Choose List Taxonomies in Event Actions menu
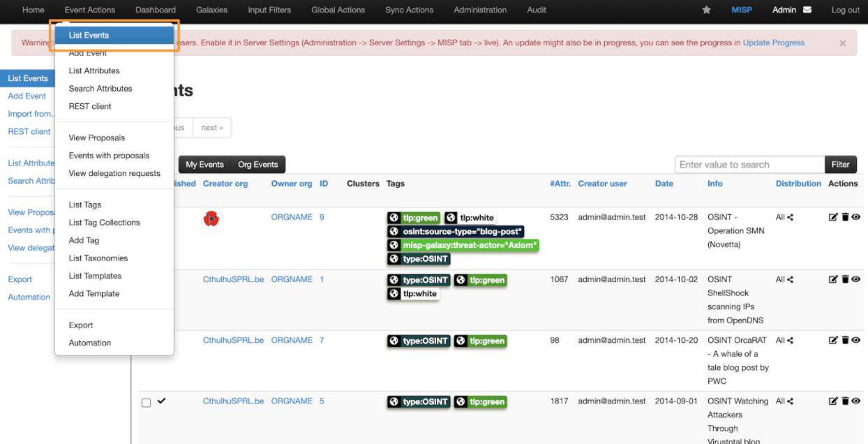 98,258
